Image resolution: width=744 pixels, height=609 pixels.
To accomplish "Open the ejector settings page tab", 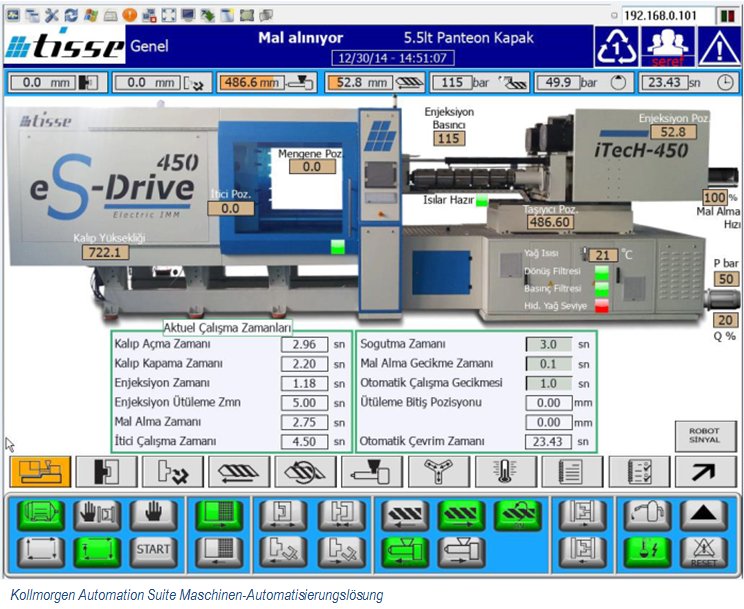I will [x=173, y=471].
